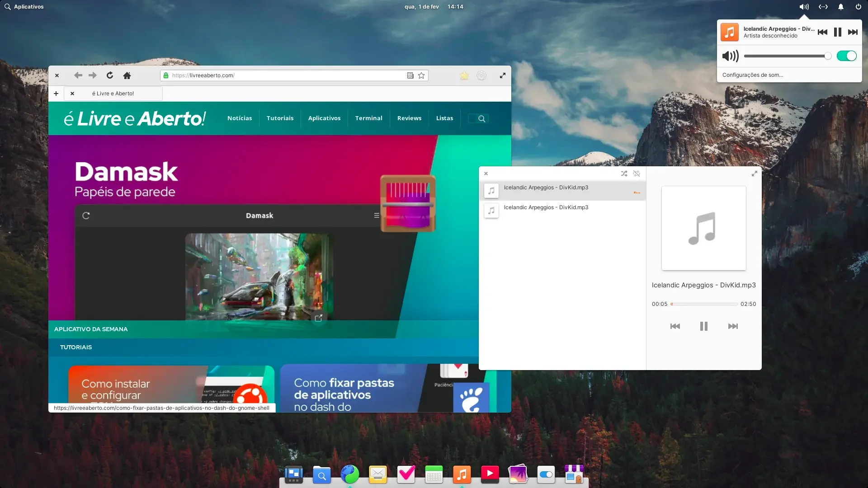Open the website search field
This screenshot has width=868, height=488.
pos(478,118)
